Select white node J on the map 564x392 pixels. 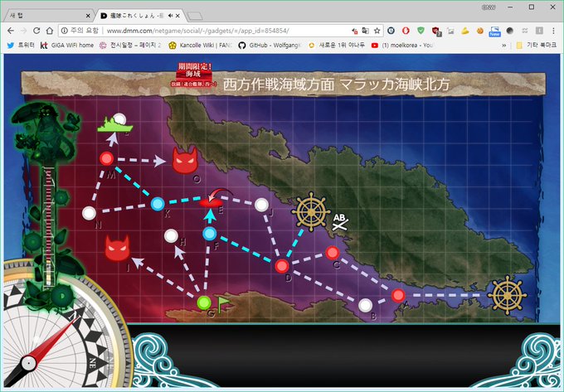click(261, 205)
